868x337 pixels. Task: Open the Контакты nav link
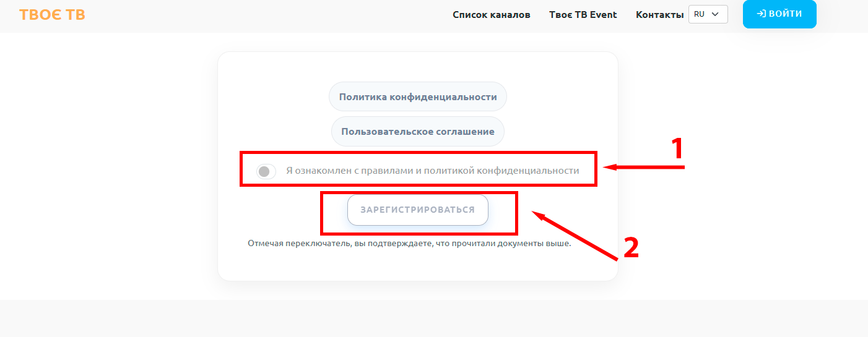659,14
